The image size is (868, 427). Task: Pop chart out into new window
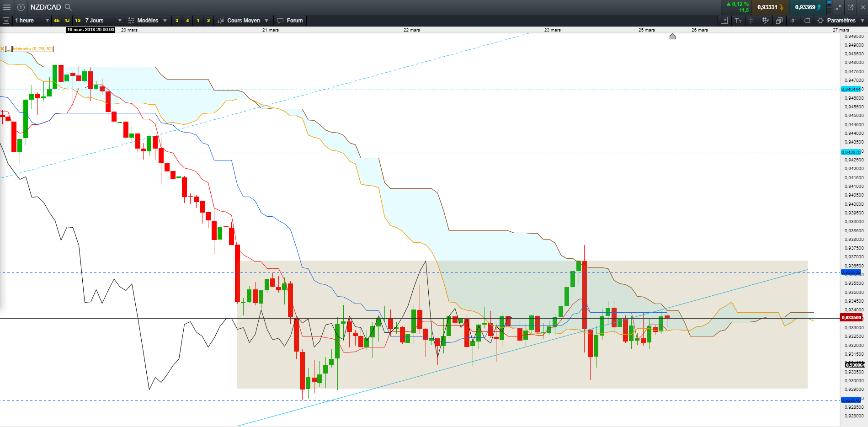pos(851,7)
